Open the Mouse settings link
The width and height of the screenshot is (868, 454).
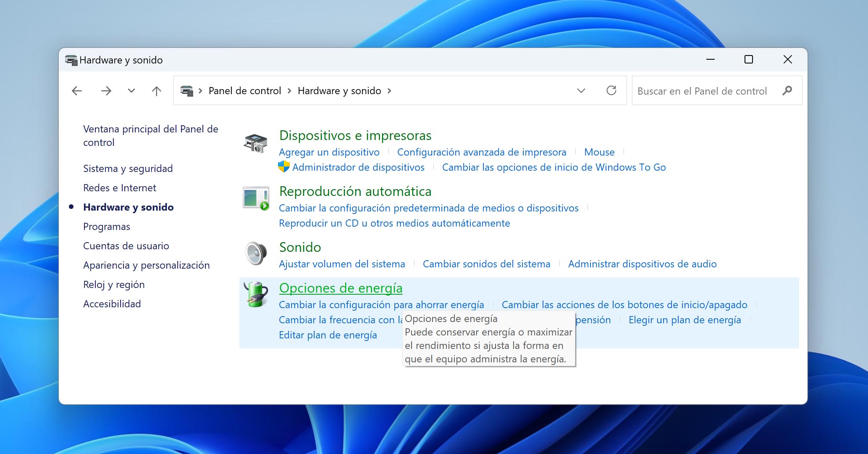tap(599, 152)
